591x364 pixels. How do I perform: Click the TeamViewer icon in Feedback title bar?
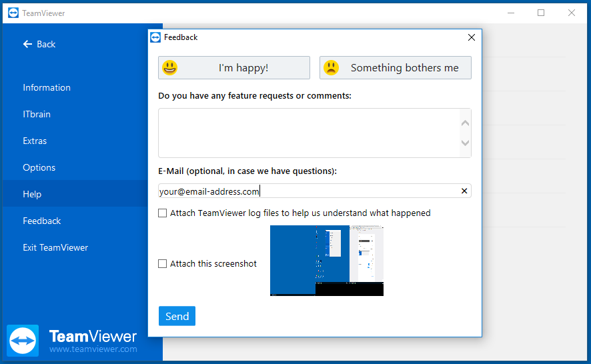(155, 37)
